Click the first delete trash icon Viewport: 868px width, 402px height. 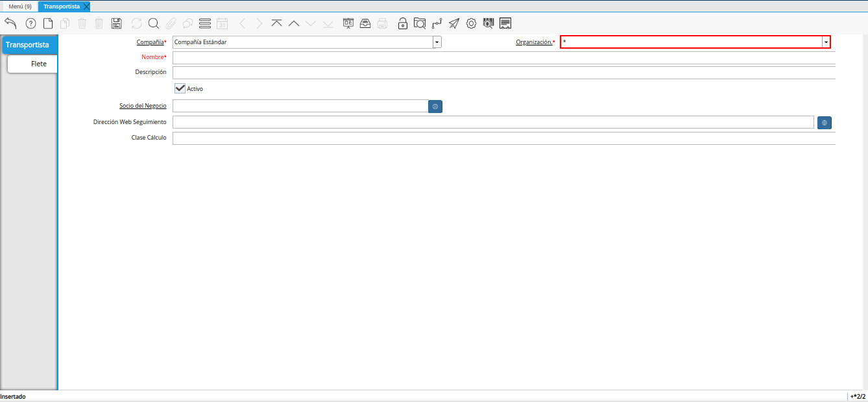coord(82,23)
